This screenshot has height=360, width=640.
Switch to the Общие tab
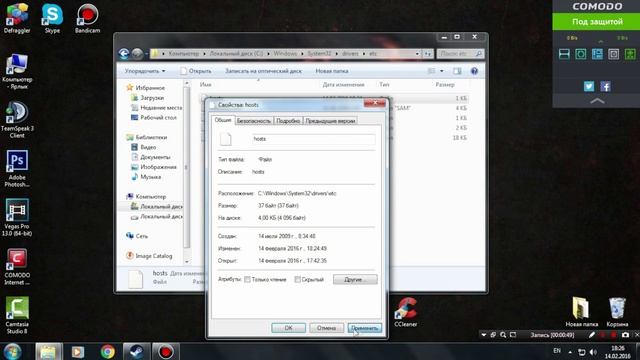[223, 120]
